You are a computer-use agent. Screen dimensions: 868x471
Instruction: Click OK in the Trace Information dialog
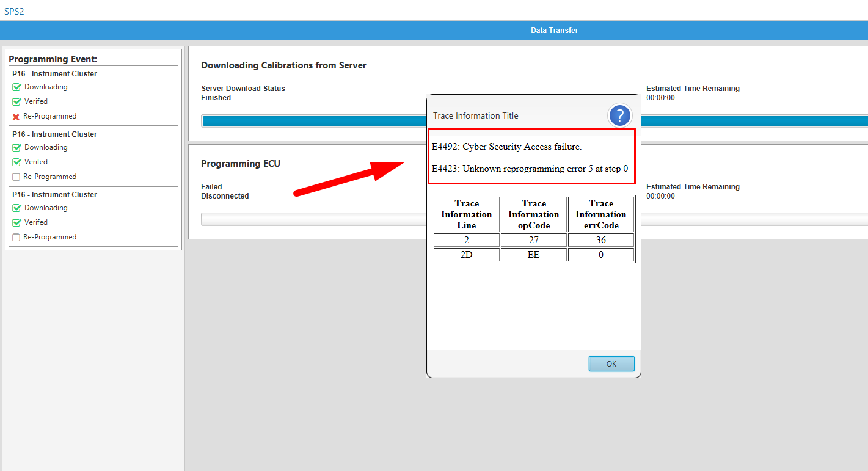(611, 363)
